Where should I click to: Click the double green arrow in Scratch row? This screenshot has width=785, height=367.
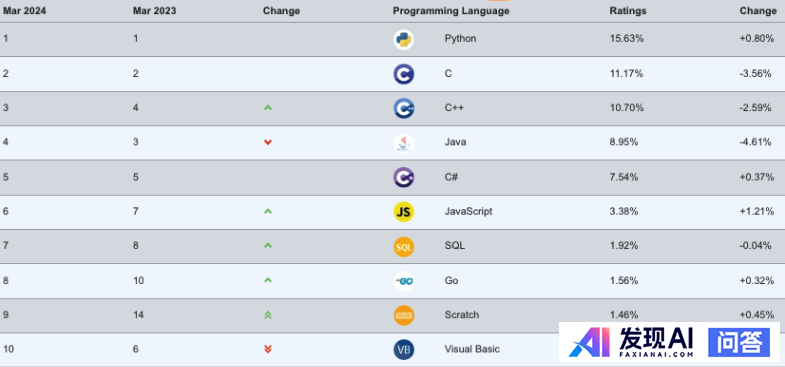pyautogui.click(x=268, y=315)
